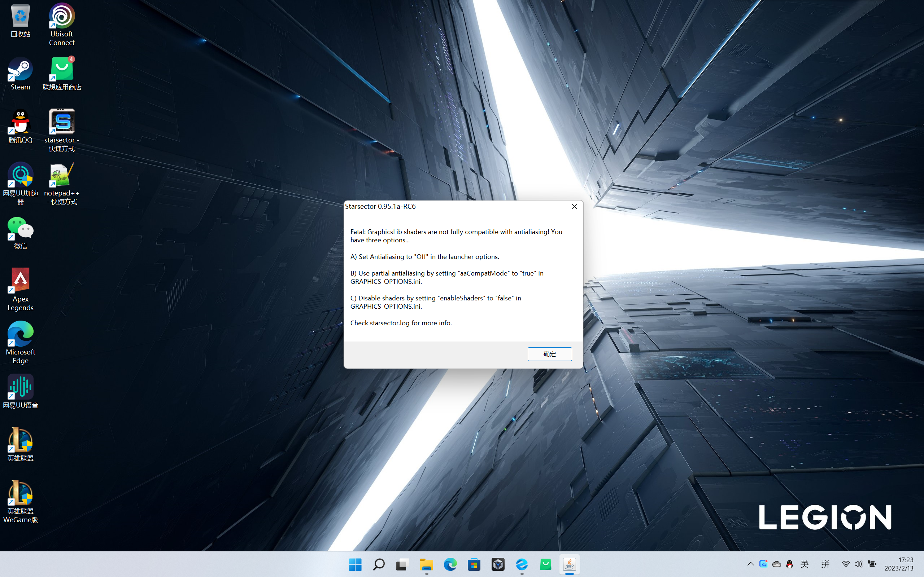Open File Explorer from the taskbar

click(x=426, y=564)
